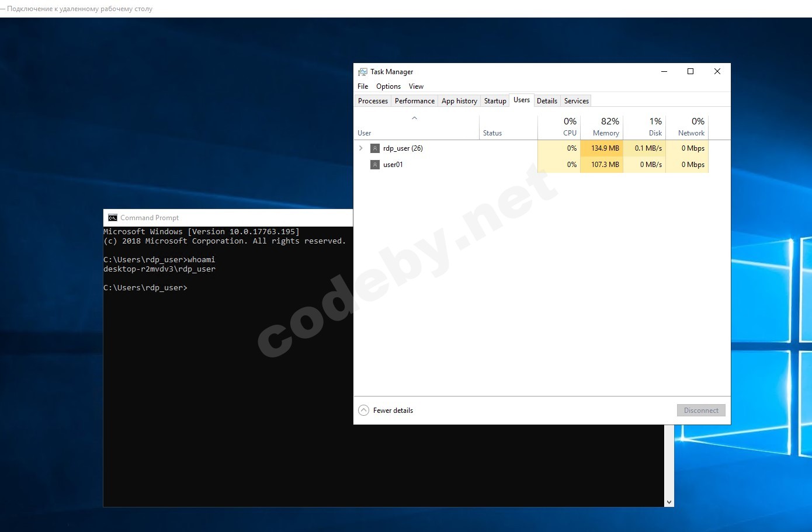Viewport: 812px width, 532px height.
Task: Click rdp_user's 0 Mbps network value
Action: (x=693, y=148)
